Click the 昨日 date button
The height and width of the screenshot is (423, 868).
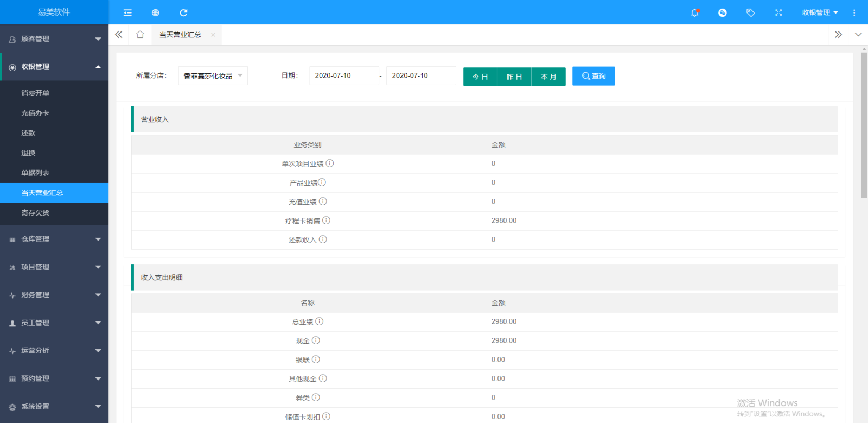tap(514, 77)
